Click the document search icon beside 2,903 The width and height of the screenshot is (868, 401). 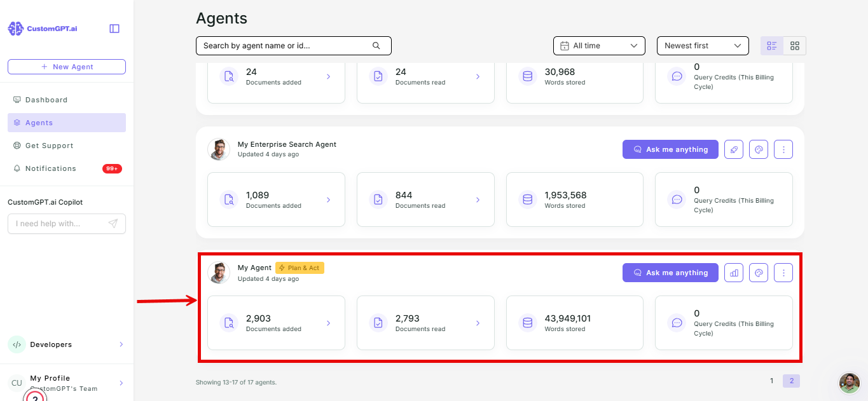pos(228,323)
